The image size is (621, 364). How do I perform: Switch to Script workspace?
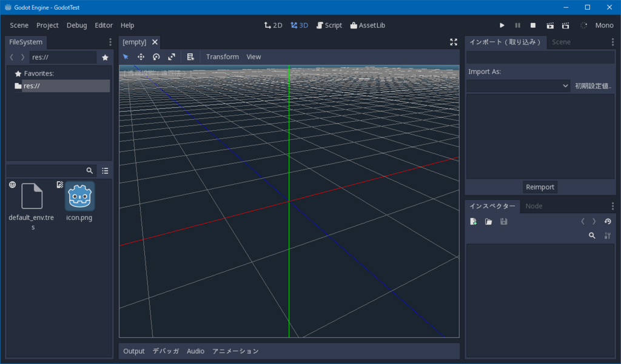(x=329, y=25)
